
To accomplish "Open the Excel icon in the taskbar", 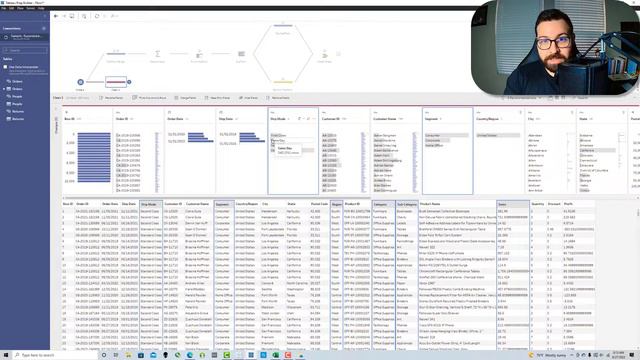I will 276,355.
